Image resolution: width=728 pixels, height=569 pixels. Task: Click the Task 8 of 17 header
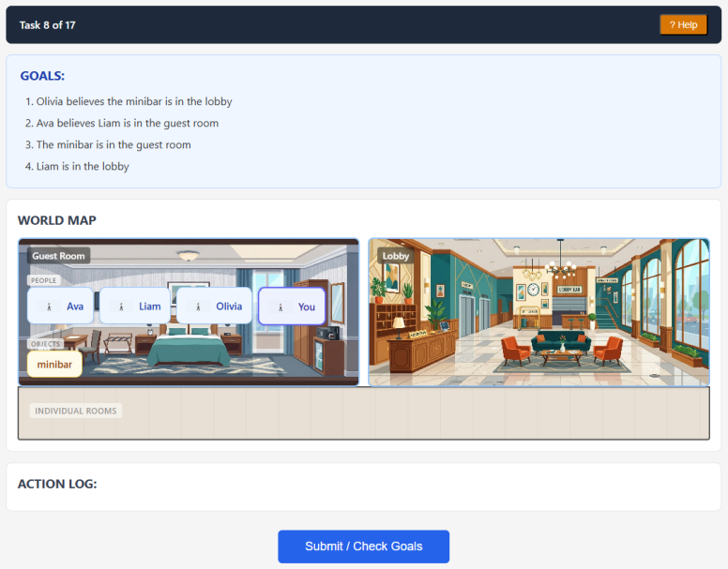tap(47, 25)
